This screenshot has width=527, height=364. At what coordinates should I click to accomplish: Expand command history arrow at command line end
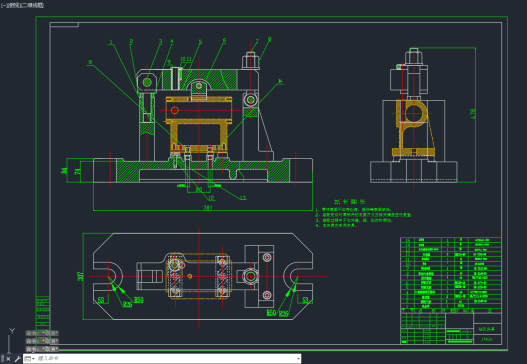tap(298, 359)
